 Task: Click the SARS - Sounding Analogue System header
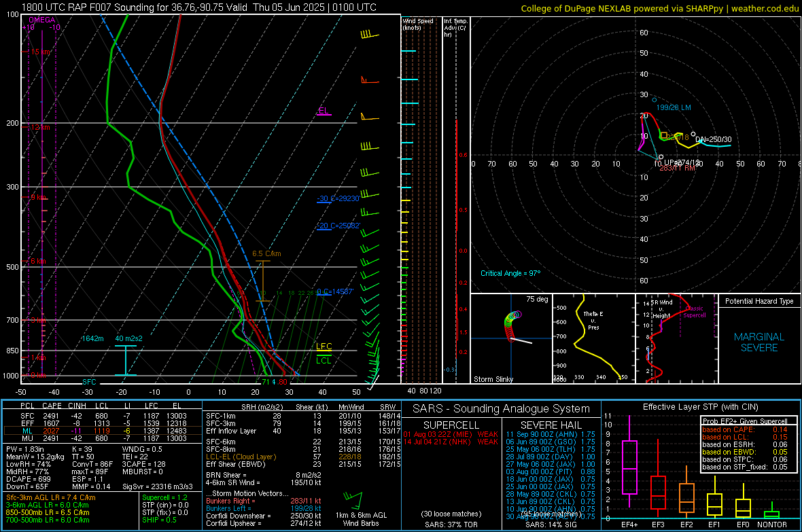coord(501,409)
